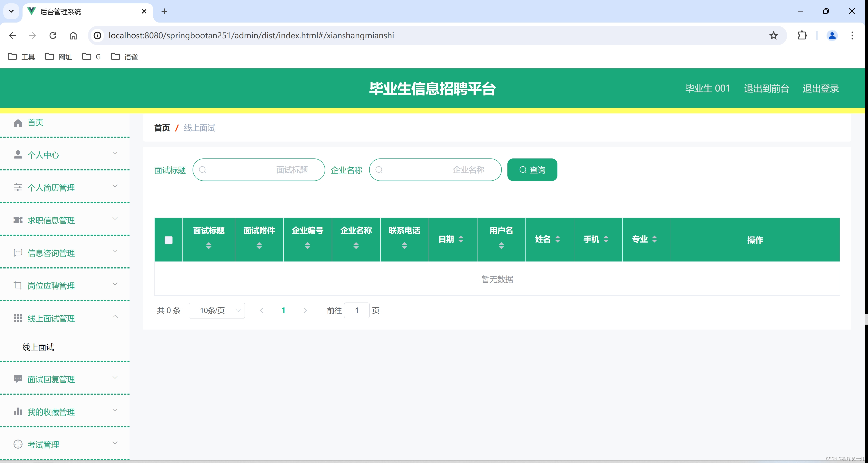Bookmark this page with the star icon
The image size is (868, 463).
(774, 35)
